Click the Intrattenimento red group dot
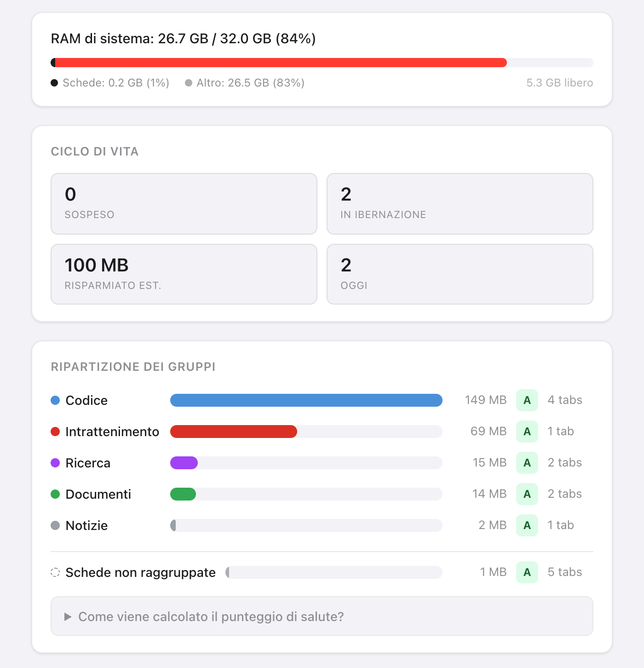This screenshot has width=644, height=668. [55, 432]
